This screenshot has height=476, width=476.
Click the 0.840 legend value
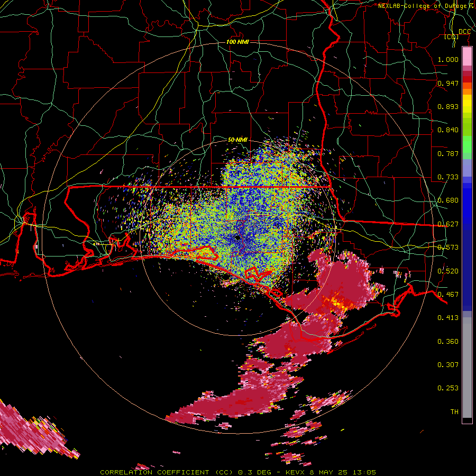pyautogui.click(x=448, y=130)
